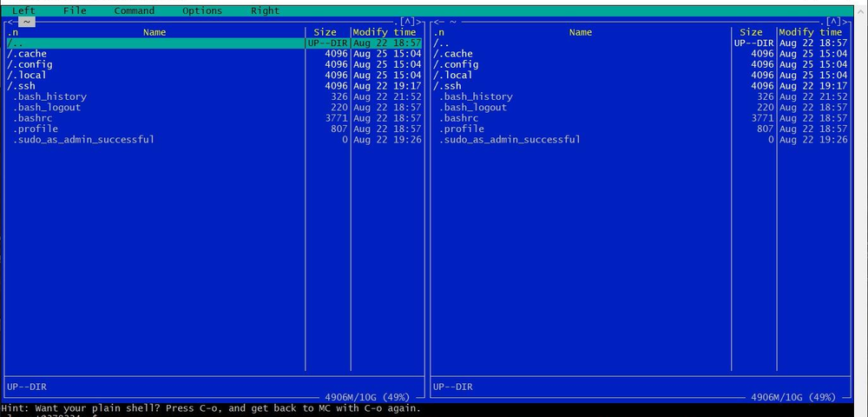
Task: Click the UP--DIR size cell in the right panel
Action: [754, 43]
